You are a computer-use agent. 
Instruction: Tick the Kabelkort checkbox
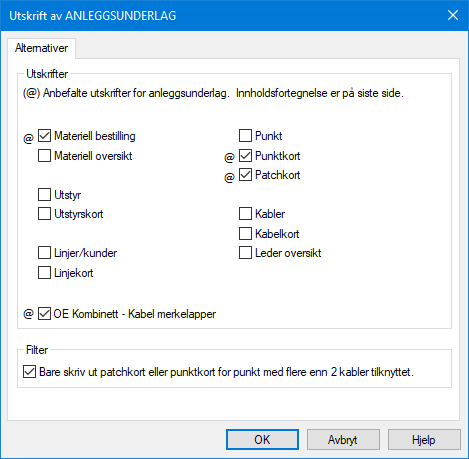pos(245,233)
